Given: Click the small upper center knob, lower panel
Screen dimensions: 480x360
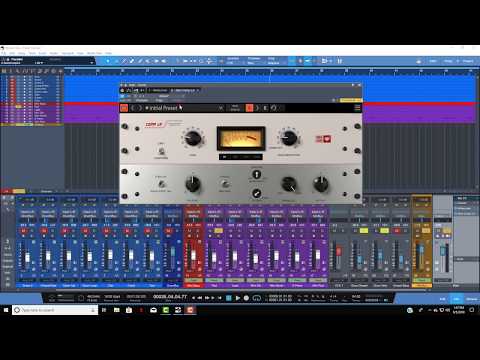Looking at the screenshot, I should 256,174.
